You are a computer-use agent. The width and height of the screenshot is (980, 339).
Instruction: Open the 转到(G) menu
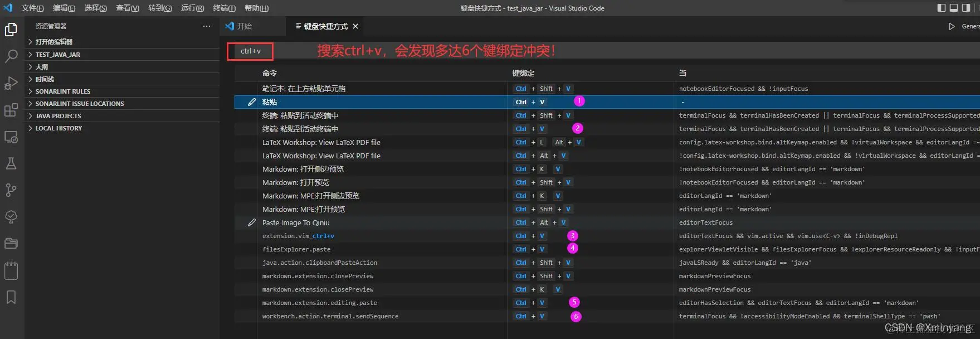160,8
